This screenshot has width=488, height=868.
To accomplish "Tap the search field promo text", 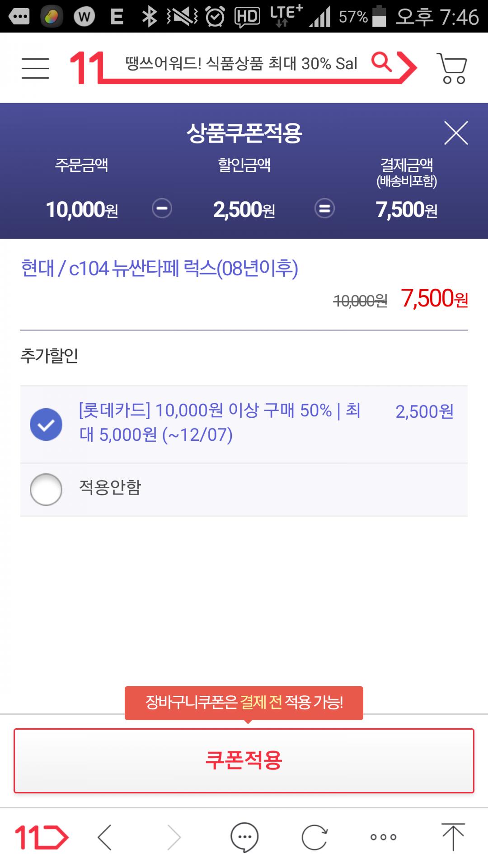I will pyautogui.click(x=241, y=64).
